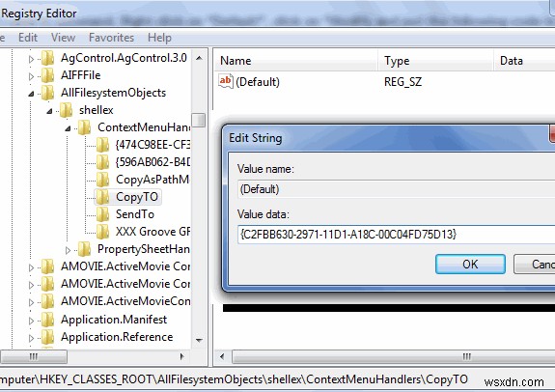Viewport: 555px width, 392px height.
Task: Click the AMOVIE.ActiveMovieCon folder icon
Action: (x=48, y=301)
